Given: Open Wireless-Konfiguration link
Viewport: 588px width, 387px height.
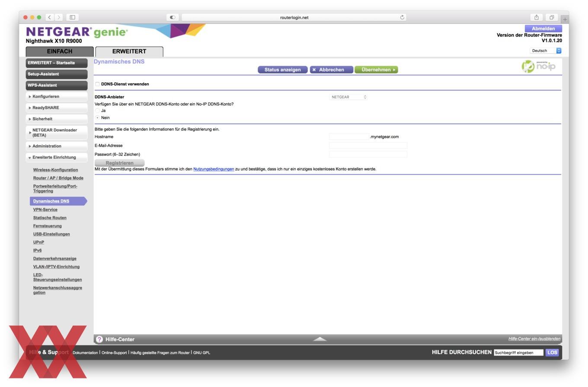Looking at the screenshot, I should pyautogui.click(x=55, y=170).
